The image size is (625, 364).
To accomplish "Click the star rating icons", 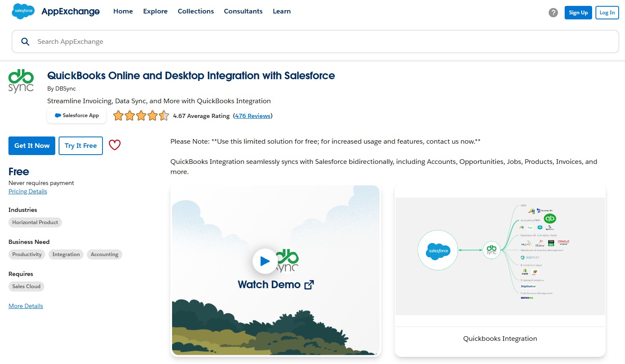I will pyautogui.click(x=141, y=115).
